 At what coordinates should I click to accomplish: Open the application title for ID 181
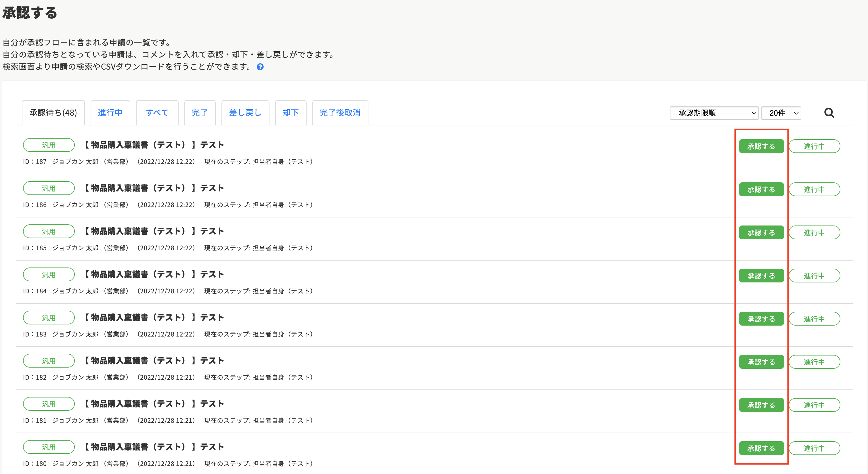(x=154, y=404)
